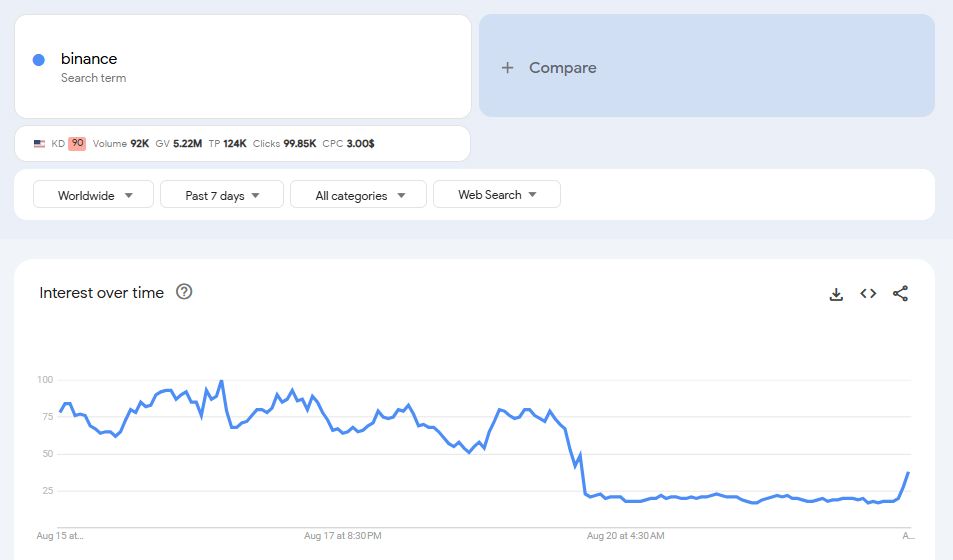This screenshot has width=953, height=560.
Task: Click the plus icon beside Compare
Action: 507,68
